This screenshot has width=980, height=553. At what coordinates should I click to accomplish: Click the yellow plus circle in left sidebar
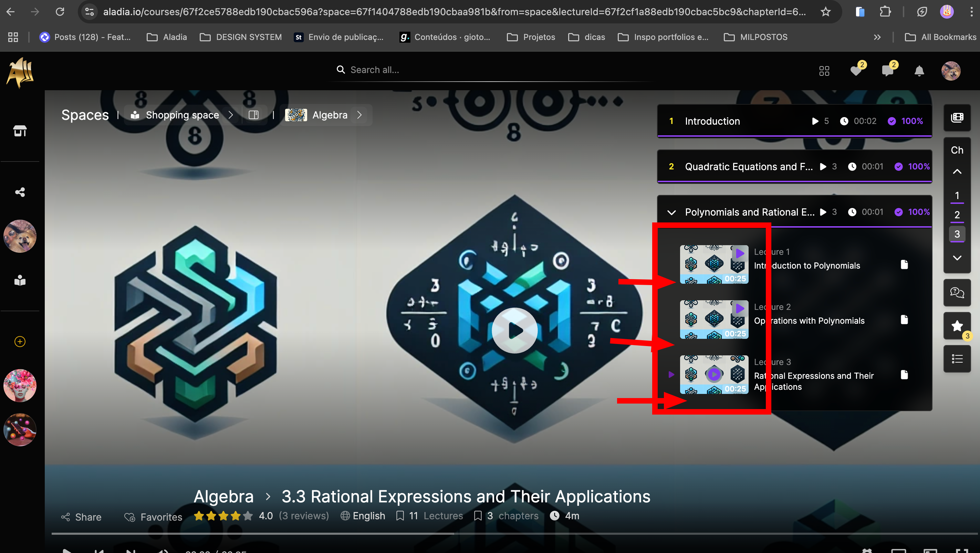(20, 342)
